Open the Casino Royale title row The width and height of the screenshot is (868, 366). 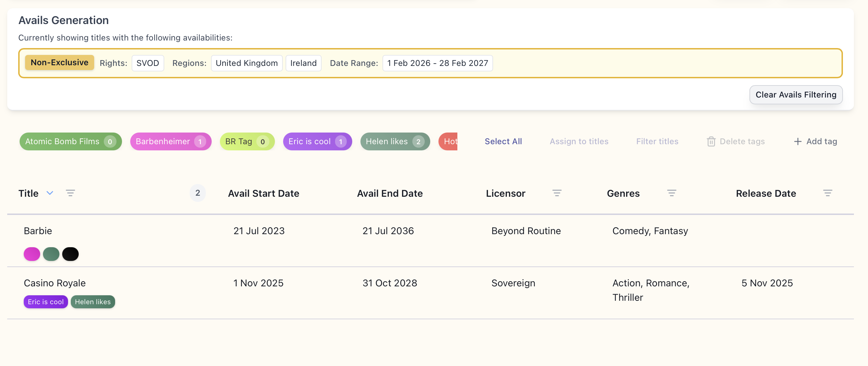[x=55, y=283]
